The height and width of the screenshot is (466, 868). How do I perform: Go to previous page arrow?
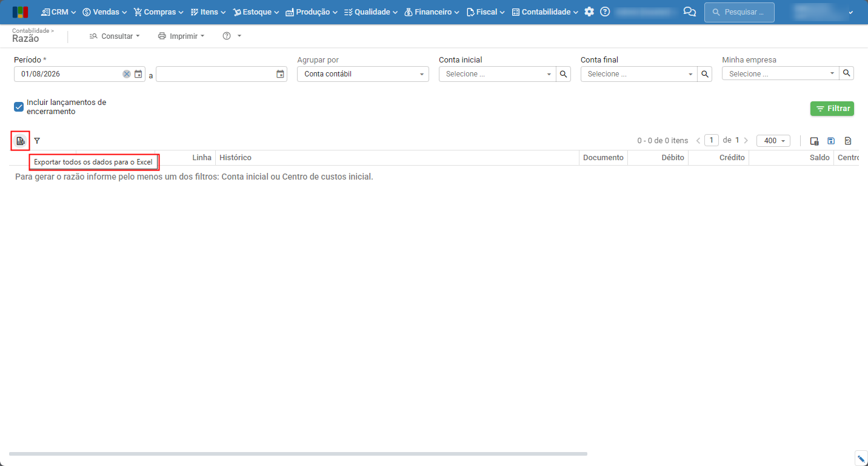click(698, 141)
